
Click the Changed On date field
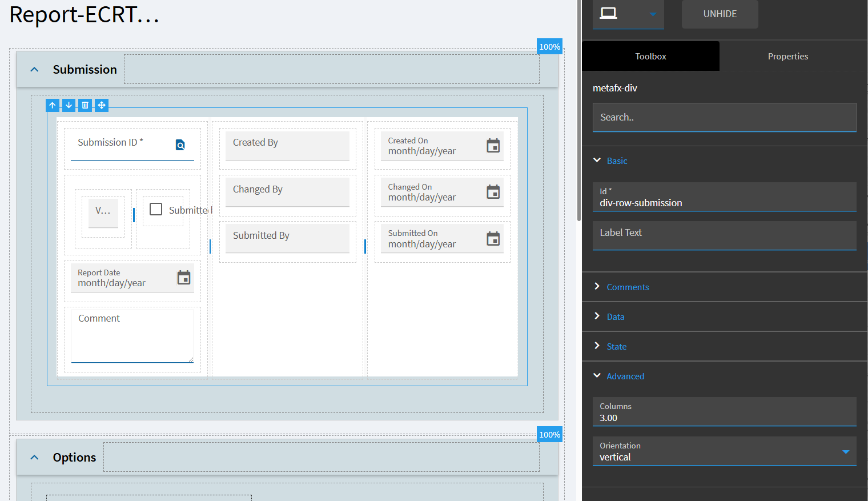pyautogui.click(x=442, y=192)
